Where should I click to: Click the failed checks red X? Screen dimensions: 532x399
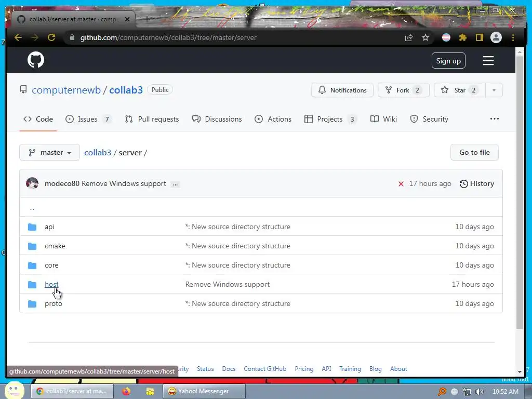(401, 184)
